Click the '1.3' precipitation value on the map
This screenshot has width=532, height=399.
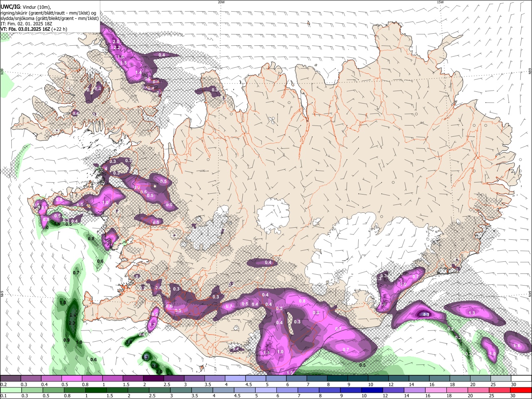point(472,313)
